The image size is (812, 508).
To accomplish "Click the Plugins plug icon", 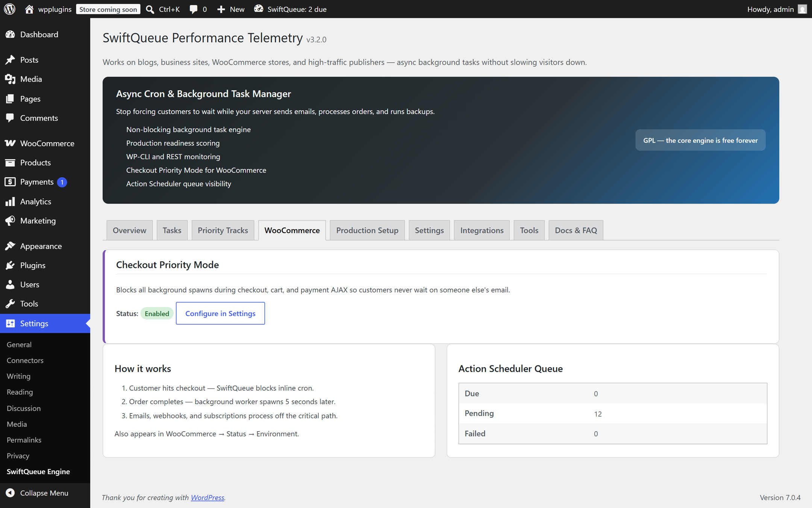I will point(10,265).
